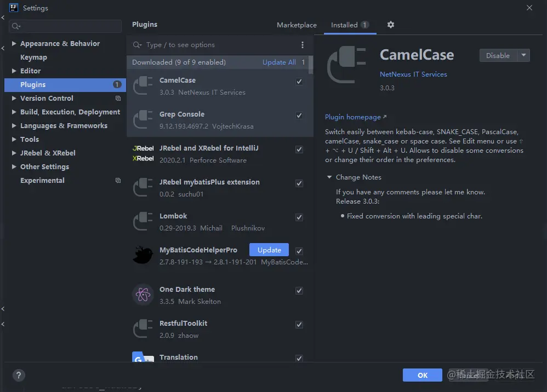Toggle JRebel mybatisPlus extension checkbox
This screenshot has width=547, height=392.
299,183
